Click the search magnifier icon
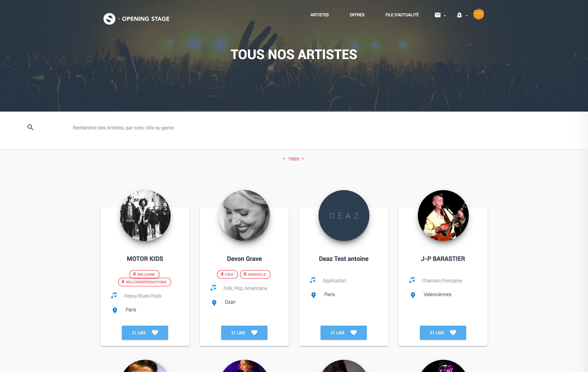 tap(31, 127)
